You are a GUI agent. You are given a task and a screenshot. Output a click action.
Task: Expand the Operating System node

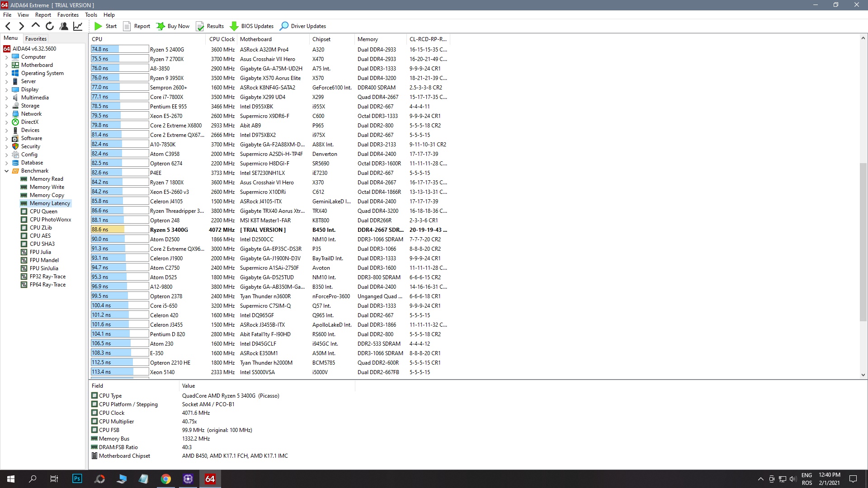[x=6, y=74]
